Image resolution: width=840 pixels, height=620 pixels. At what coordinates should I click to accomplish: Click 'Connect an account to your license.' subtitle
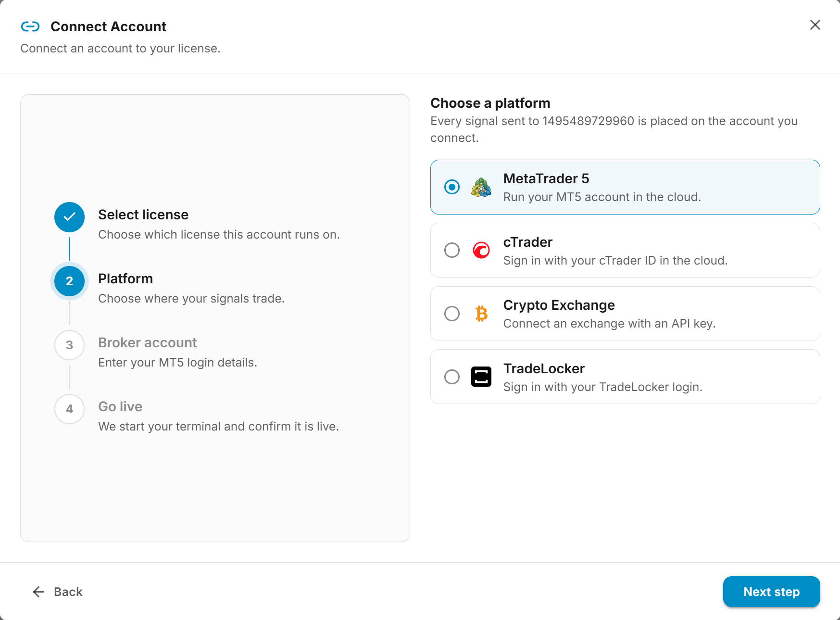120,49
